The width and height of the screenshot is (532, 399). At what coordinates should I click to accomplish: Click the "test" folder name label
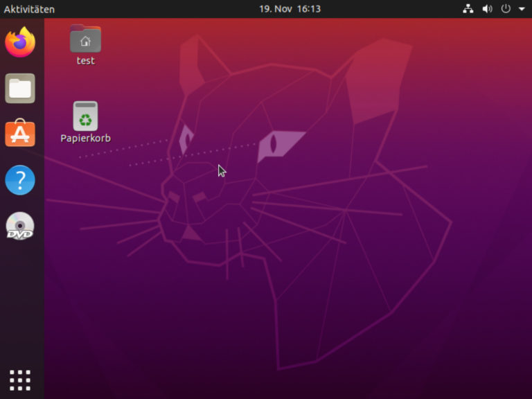tap(85, 61)
